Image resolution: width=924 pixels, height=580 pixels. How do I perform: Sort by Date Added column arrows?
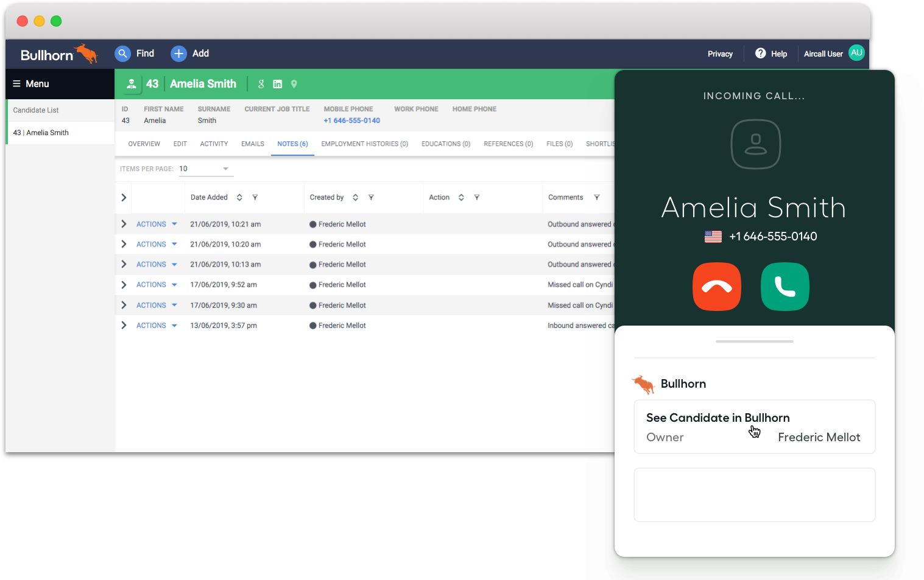[239, 197]
